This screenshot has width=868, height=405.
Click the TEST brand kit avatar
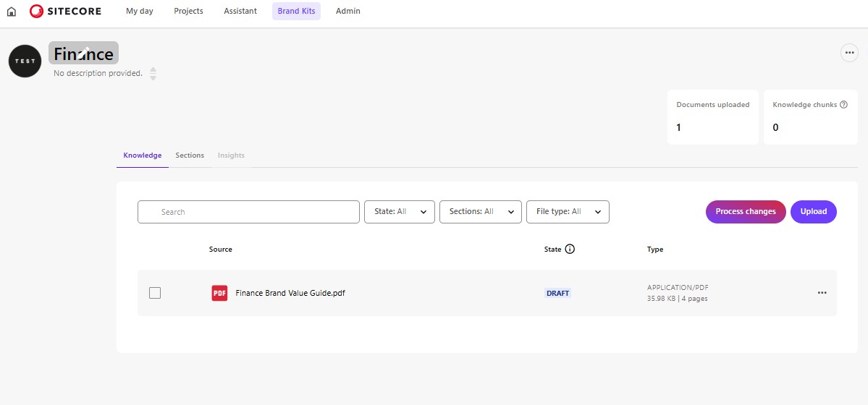tap(25, 61)
